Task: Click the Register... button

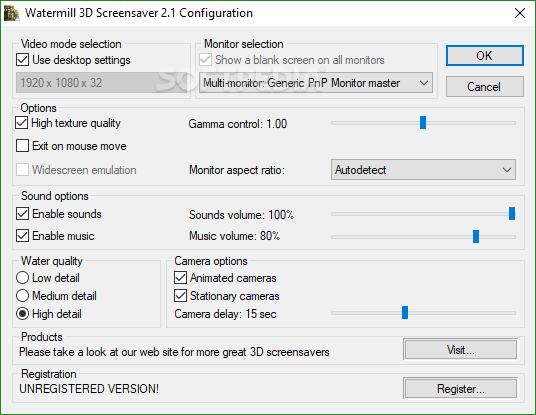Action: tap(460, 389)
